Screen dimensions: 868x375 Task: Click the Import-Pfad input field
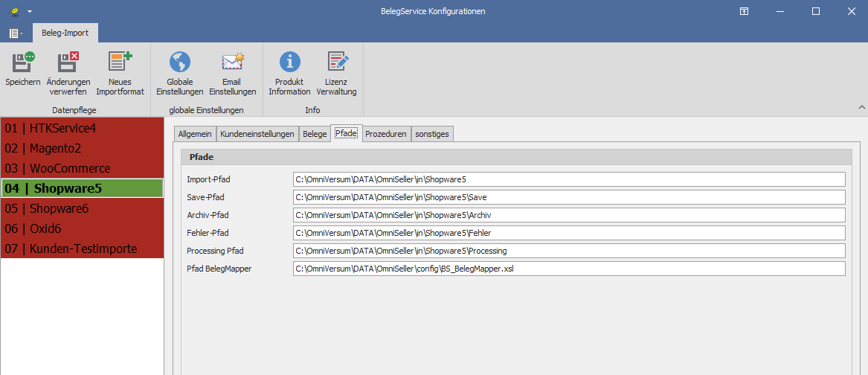pyautogui.click(x=569, y=179)
